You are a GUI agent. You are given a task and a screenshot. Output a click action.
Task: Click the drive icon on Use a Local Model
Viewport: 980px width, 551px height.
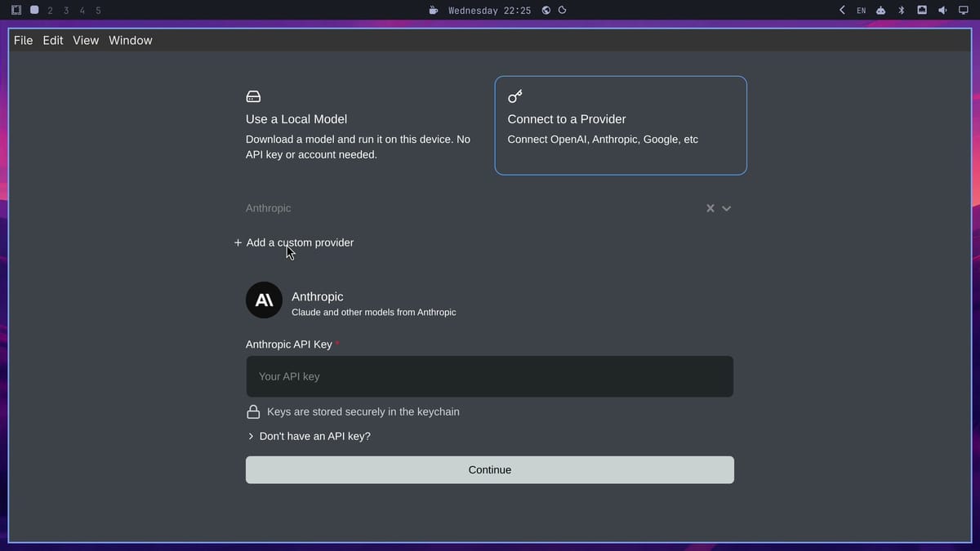pos(253,96)
